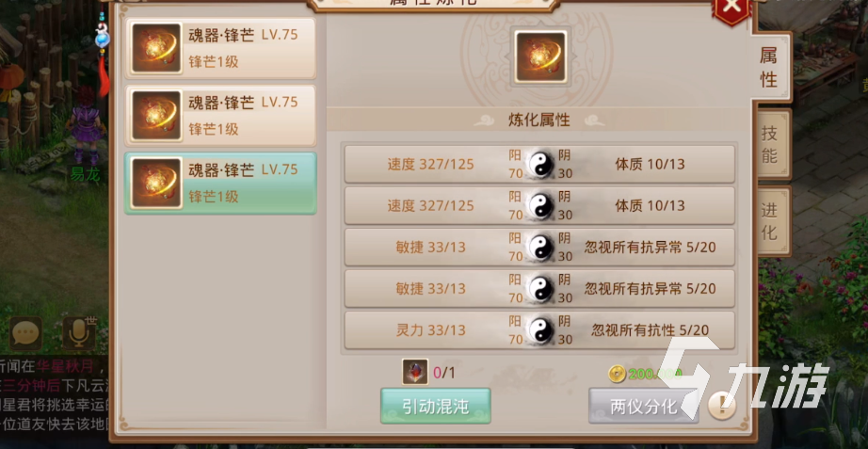Click the yin-yang in the 灵力 row
This screenshot has height=449, width=868.
[539, 330]
